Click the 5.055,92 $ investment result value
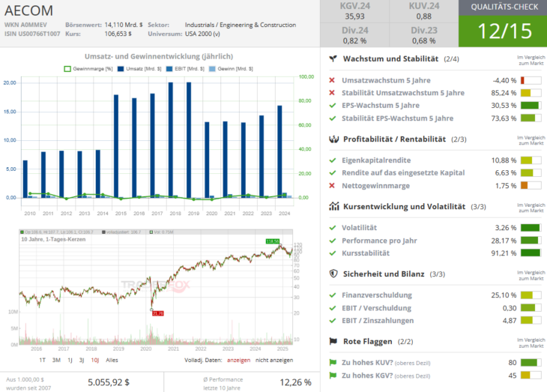547x392 pixels. point(109,382)
